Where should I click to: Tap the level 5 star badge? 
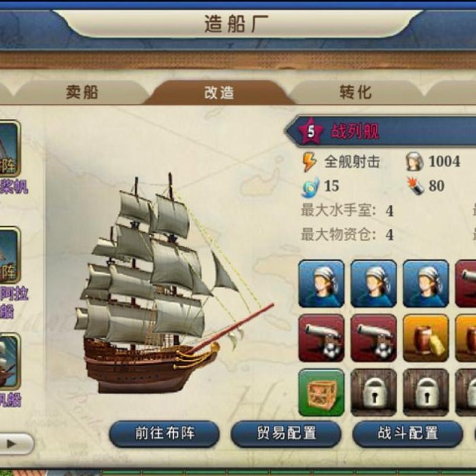[310, 131]
